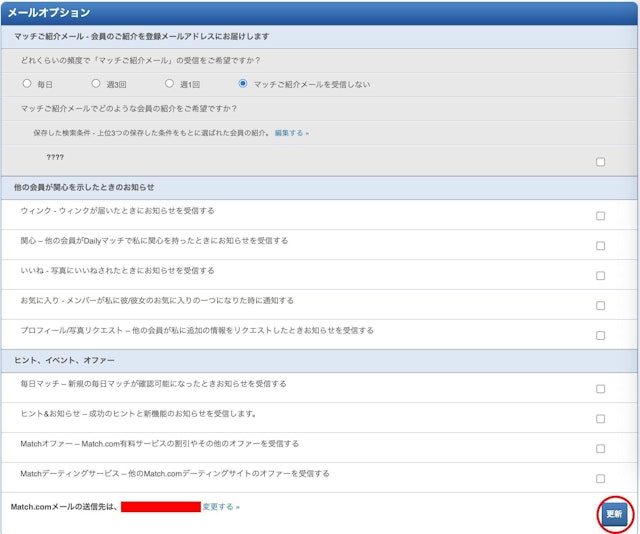Check the プロフィール/写真リクエスト checkbox
Viewport: 640px width, 534px height.
point(600,335)
